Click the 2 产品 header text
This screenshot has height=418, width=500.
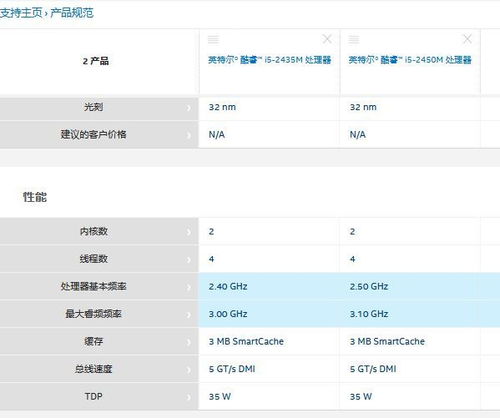(96, 61)
